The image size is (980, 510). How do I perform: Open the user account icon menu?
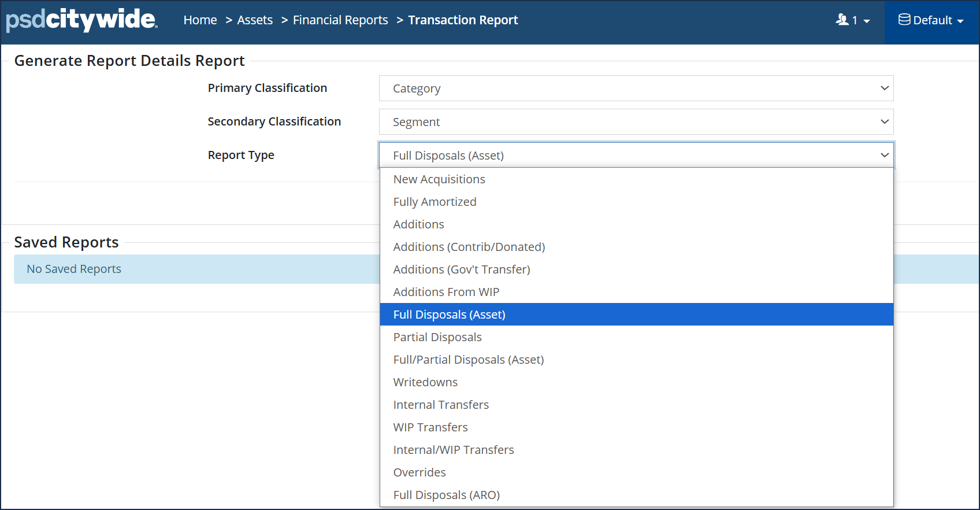coord(852,20)
